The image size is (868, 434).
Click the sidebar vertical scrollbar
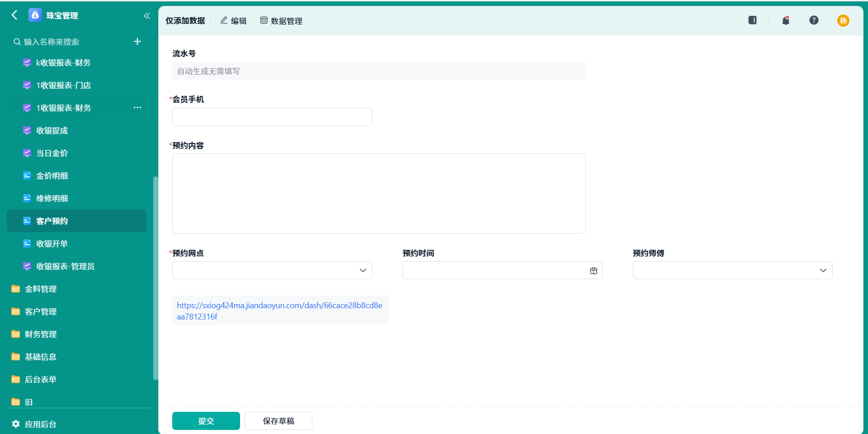pos(156,278)
